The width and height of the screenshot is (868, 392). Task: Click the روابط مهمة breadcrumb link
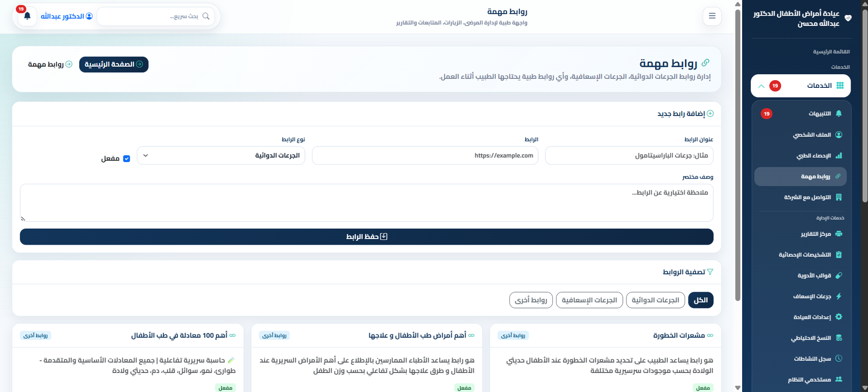pyautogui.click(x=50, y=64)
